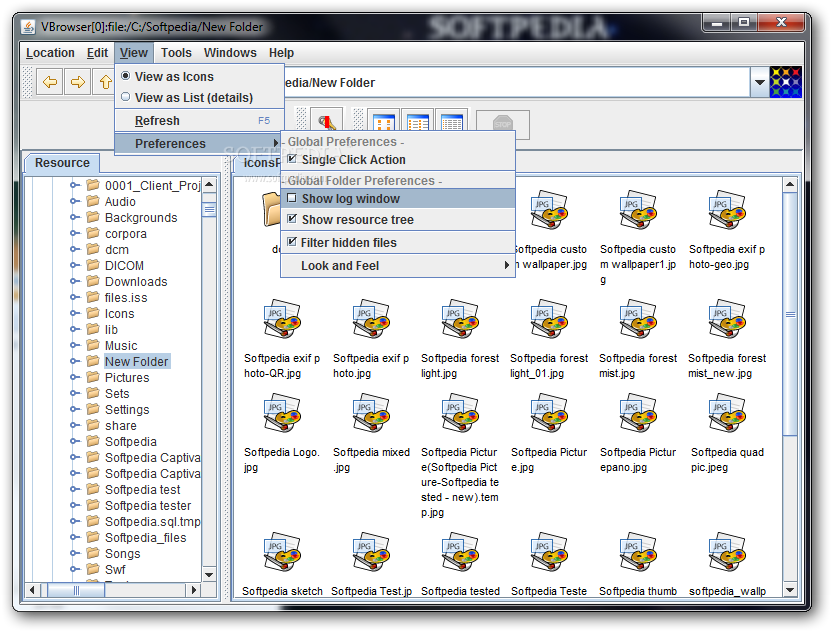The image size is (832, 632).
Task: Choose Refresh from the View menu
Action: pyautogui.click(x=200, y=120)
